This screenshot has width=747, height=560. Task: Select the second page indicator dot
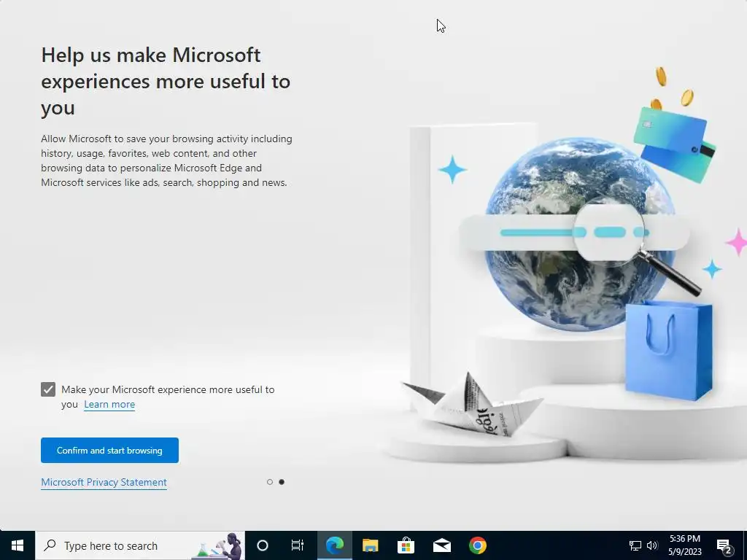pos(282,482)
